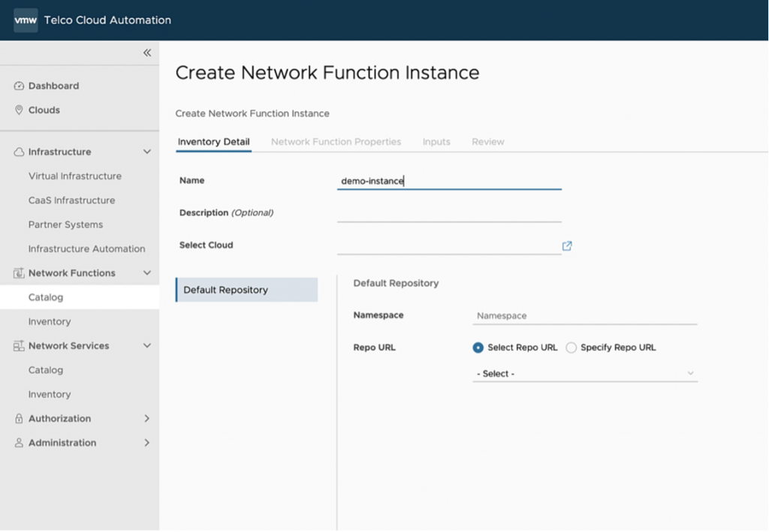Click the Select Cloud input field
Screen dimensions: 769x532
pyautogui.click(x=449, y=246)
